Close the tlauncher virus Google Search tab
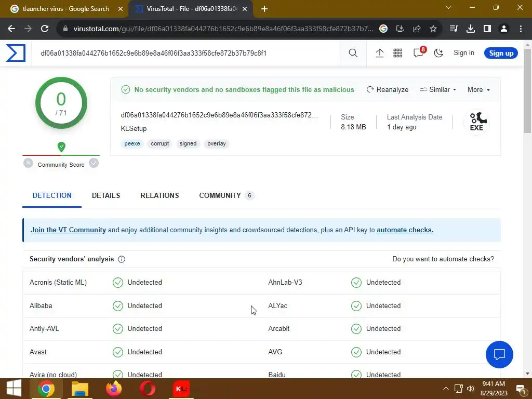This screenshot has width=532, height=399. pyautogui.click(x=120, y=9)
